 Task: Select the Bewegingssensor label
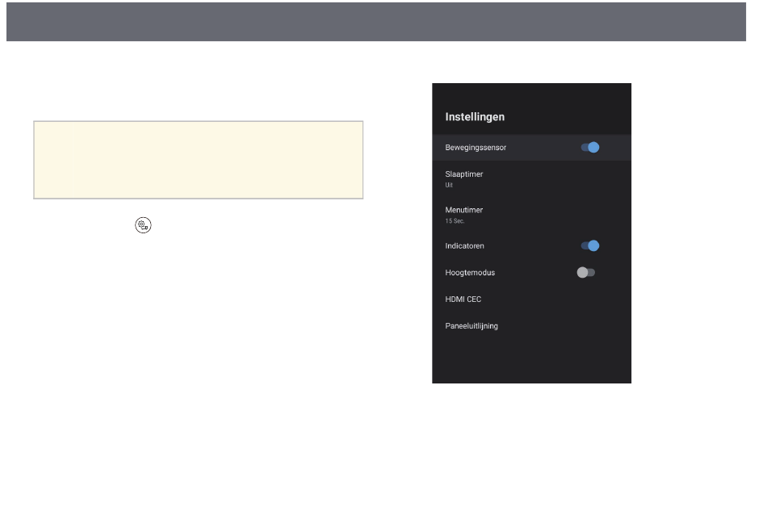click(x=476, y=148)
